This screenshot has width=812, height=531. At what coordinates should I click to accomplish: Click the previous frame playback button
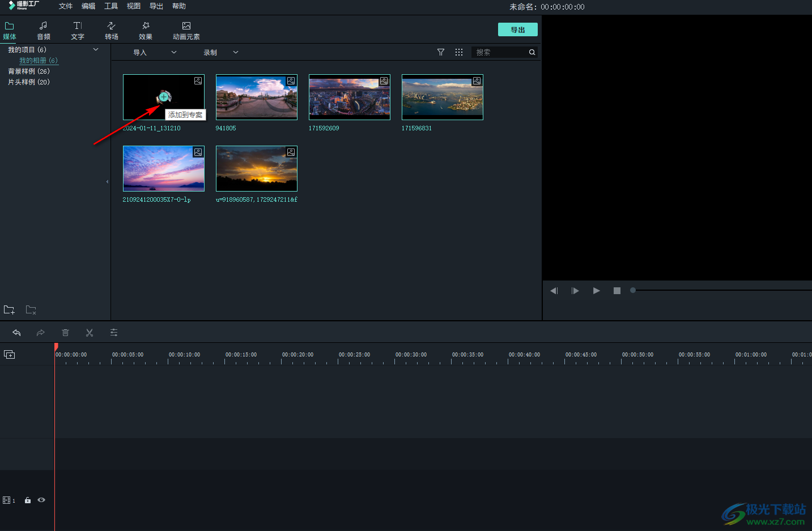pos(554,291)
